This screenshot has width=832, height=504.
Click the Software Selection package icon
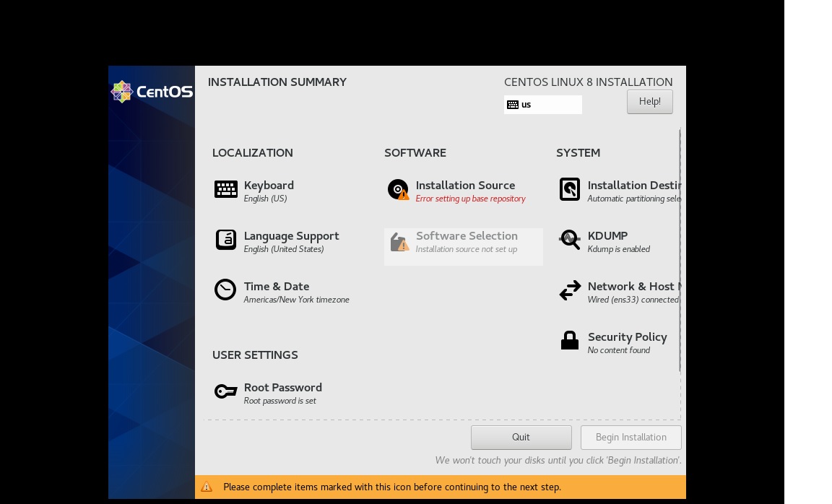tap(399, 241)
